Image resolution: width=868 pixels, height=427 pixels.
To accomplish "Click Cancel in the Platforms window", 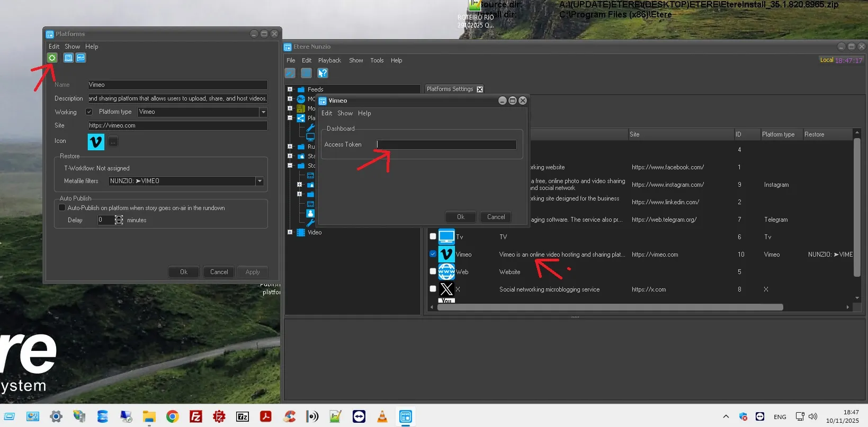I will [x=219, y=272].
